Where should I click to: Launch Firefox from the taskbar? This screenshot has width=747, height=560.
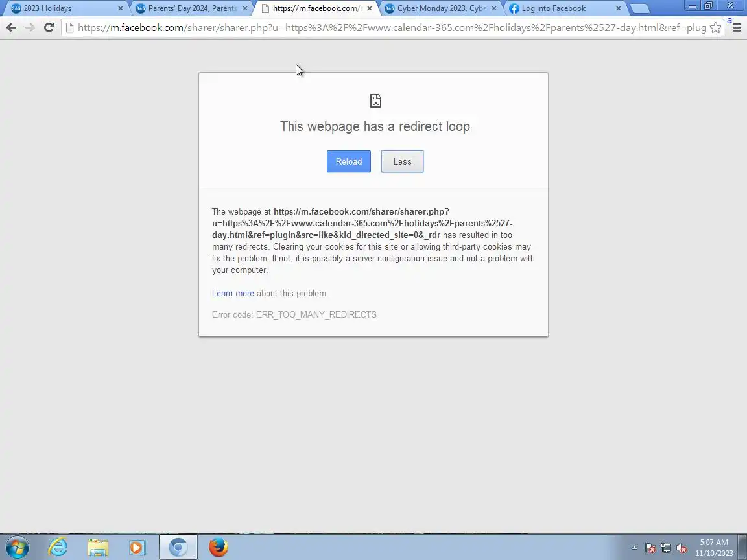click(x=218, y=547)
